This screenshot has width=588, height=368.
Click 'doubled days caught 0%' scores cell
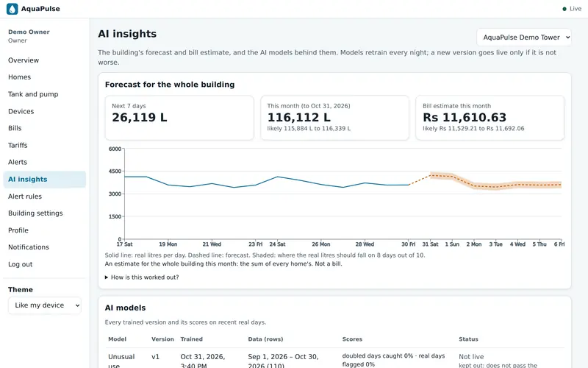pyautogui.click(x=393, y=360)
